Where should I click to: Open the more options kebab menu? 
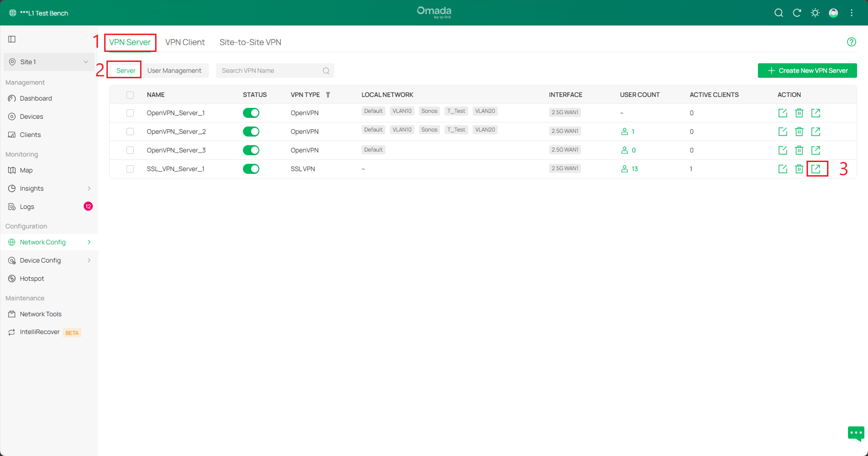[x=852, y=13]
